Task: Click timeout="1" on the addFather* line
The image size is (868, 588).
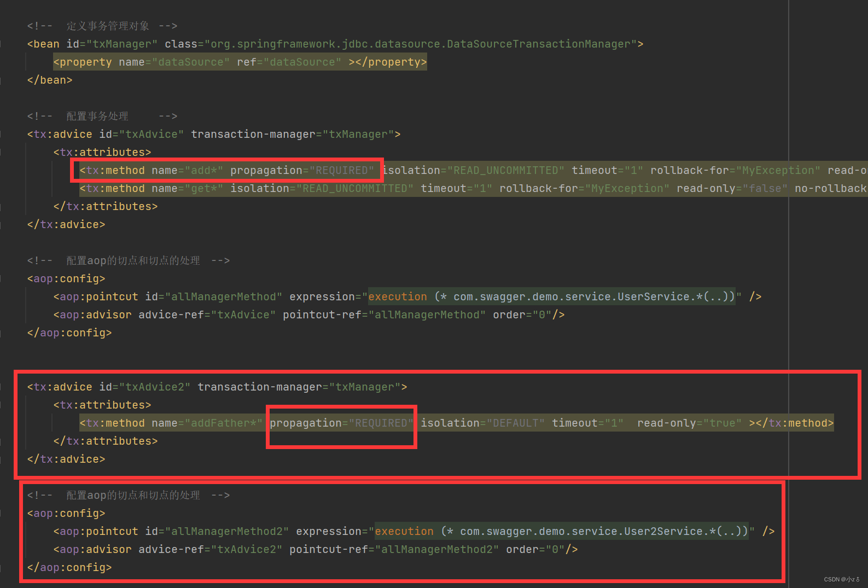Action: tap(588, 423)
